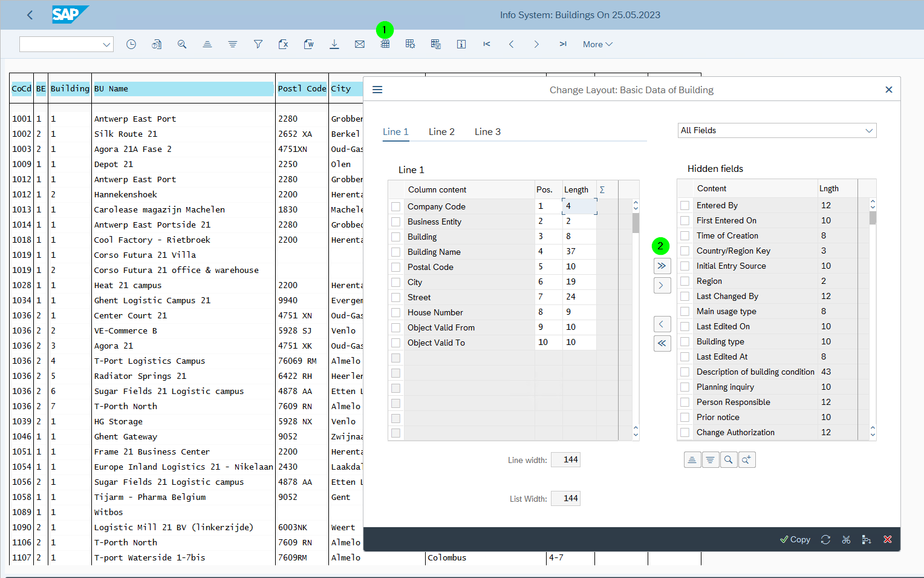This screenshot has width=924, height=578.
Task: Cancel with the red X in footer
Action: [888, 539]
